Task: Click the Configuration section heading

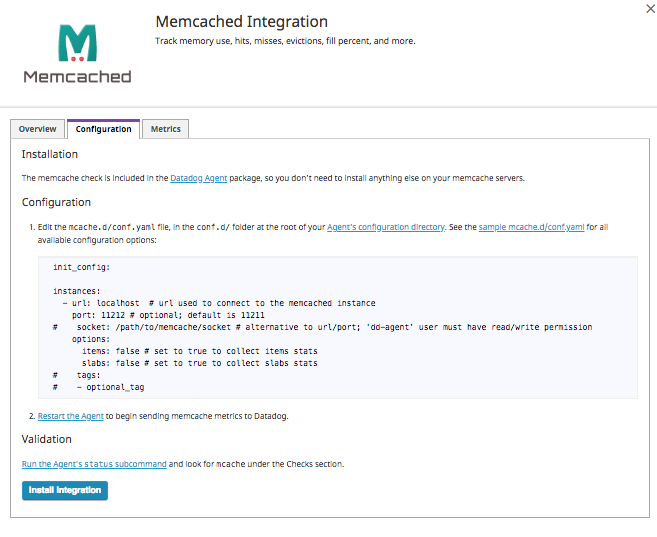Action: pyautogui.click(x=56, y=202)
